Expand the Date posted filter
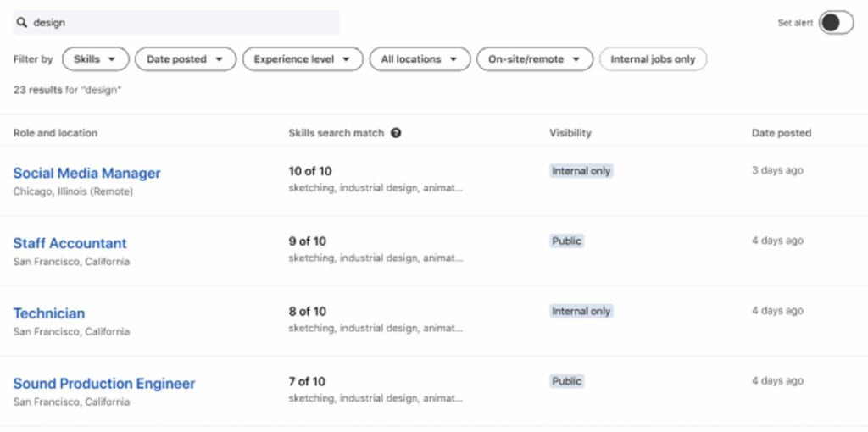 [x=185, y=59]
